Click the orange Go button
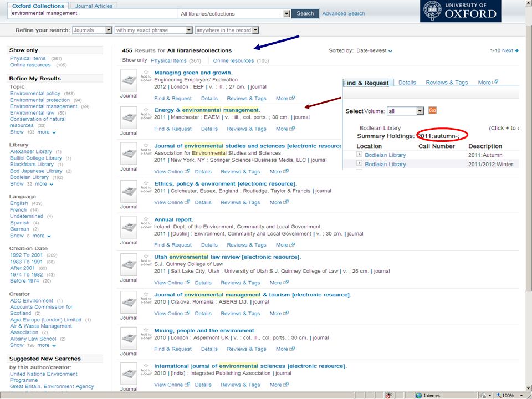532x399 pixels. point(432,110)
